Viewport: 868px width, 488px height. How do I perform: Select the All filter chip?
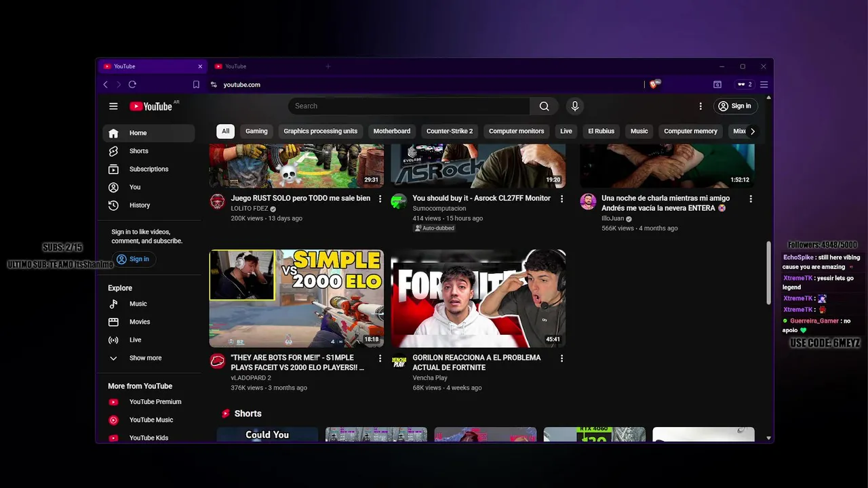coord(225,131)
